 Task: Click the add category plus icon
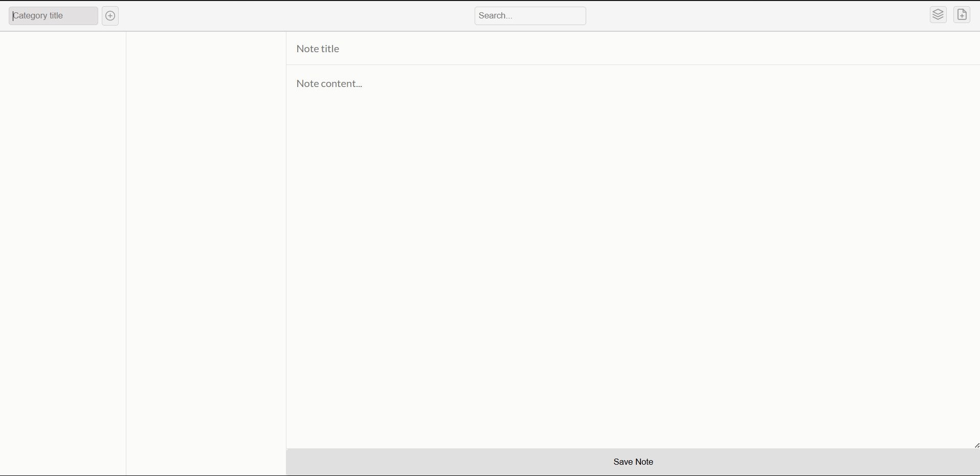pyautogui.click(x=110, y=16)
